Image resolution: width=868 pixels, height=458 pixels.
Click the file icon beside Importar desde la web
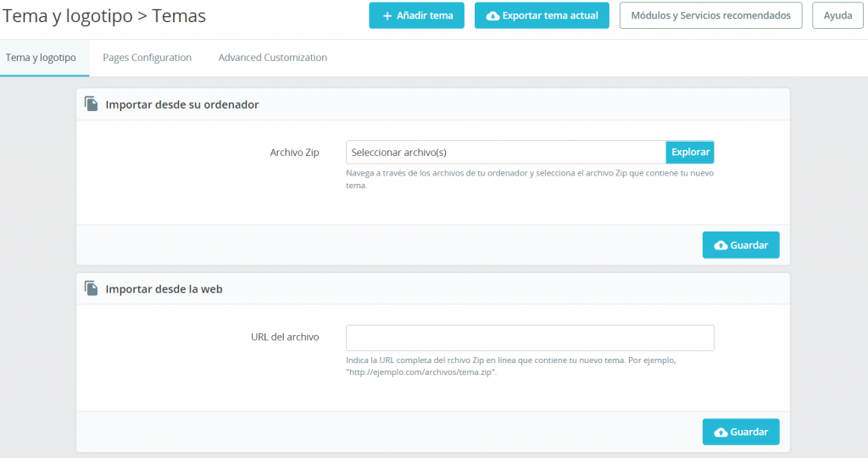(x=92, y=288)
